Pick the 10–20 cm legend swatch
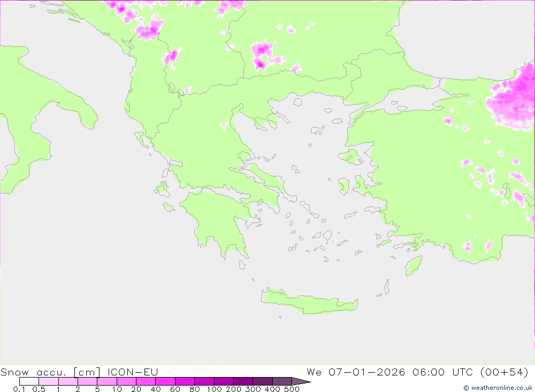The width and height of the screenshot is (535, 392). click(126, 381)
